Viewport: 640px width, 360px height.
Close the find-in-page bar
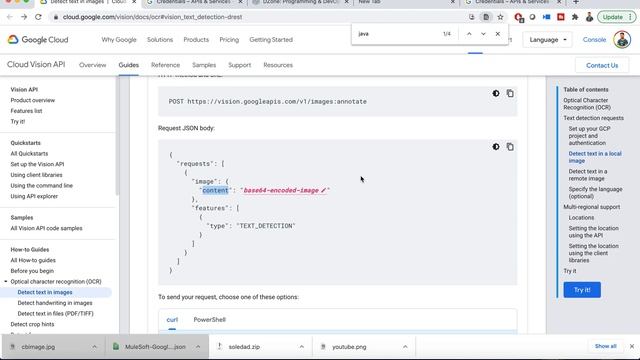[x=498, y=34]
